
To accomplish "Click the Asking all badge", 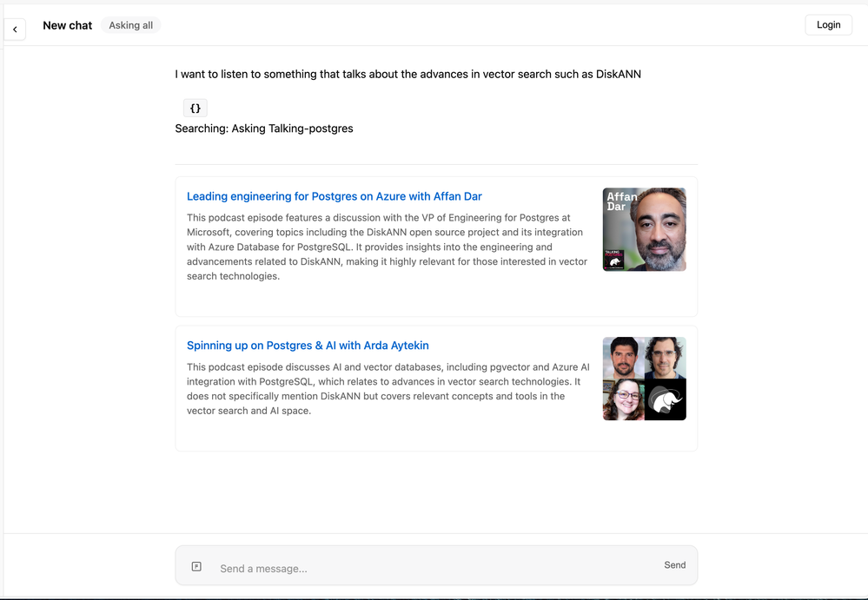I will (130, 25).
